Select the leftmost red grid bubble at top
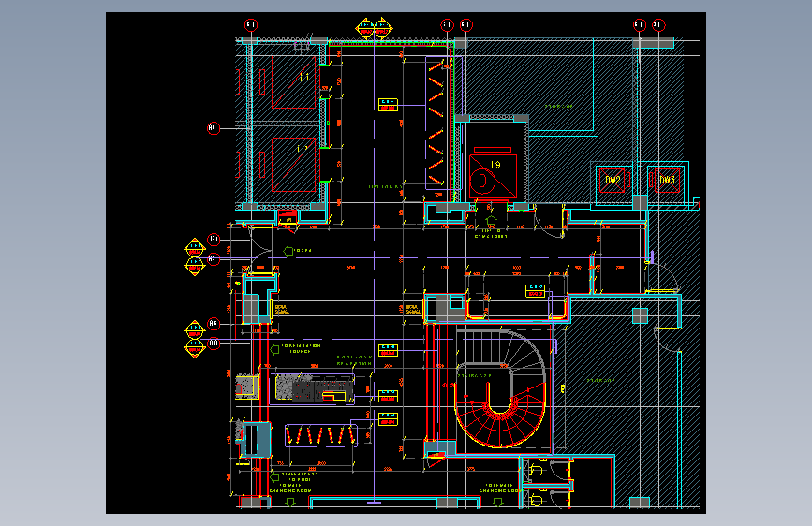This screenshot has width=812, height=526. tap(251, 25)
